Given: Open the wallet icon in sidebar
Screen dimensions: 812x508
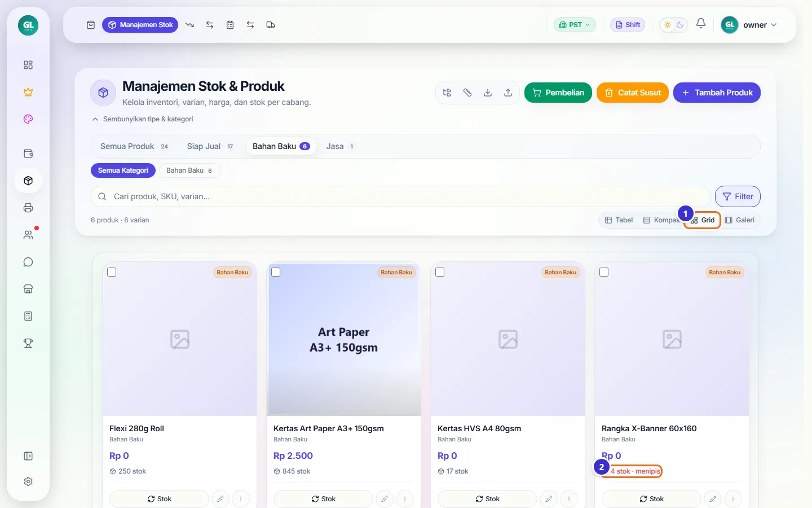Looking at the screenshot, I should (28, 154).
